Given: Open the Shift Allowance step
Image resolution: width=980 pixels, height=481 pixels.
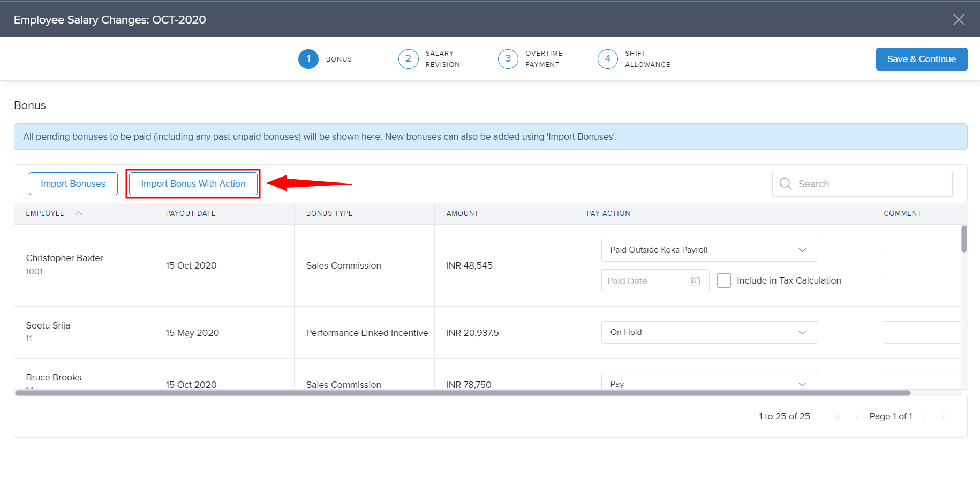Looking at the screenshot, I should [608, 59].
